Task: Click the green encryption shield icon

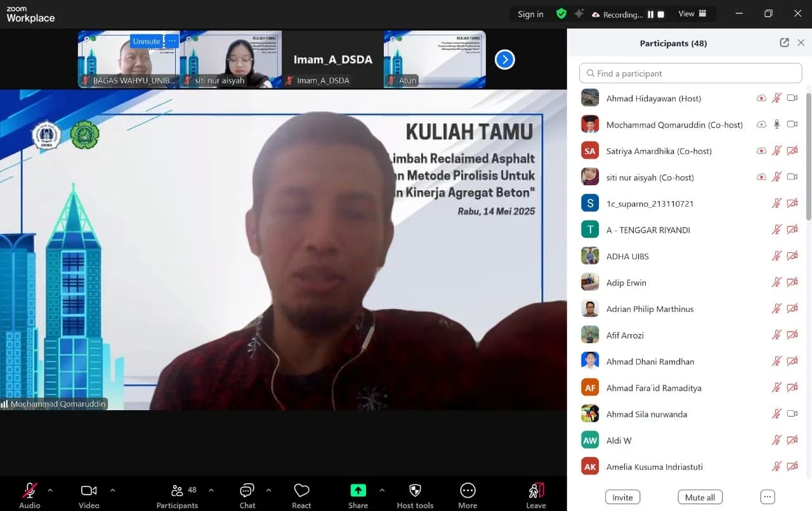Action: 561,14
